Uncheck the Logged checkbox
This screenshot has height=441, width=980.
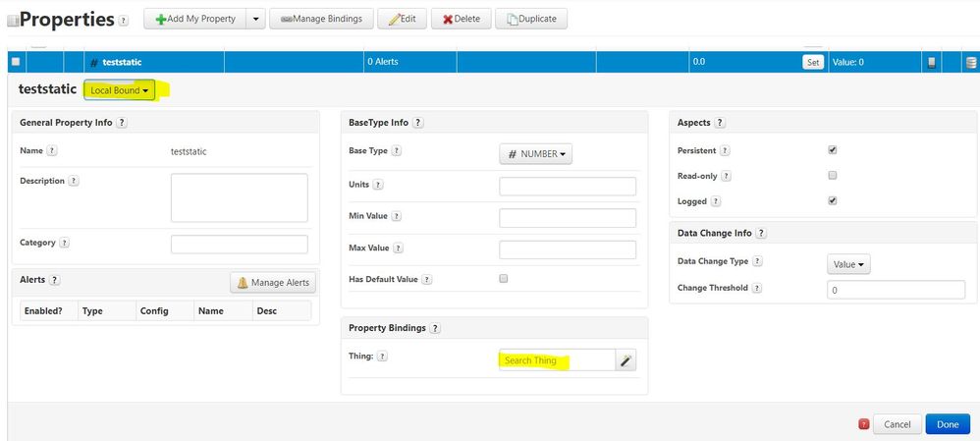point(833,200)
